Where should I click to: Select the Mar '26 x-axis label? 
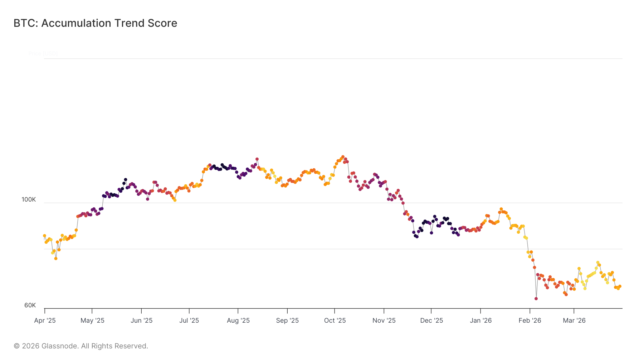coord(574,321)
